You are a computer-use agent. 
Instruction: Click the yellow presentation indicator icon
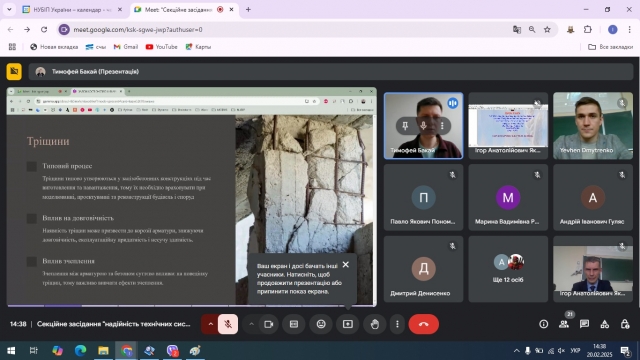[x=14, y=71]
